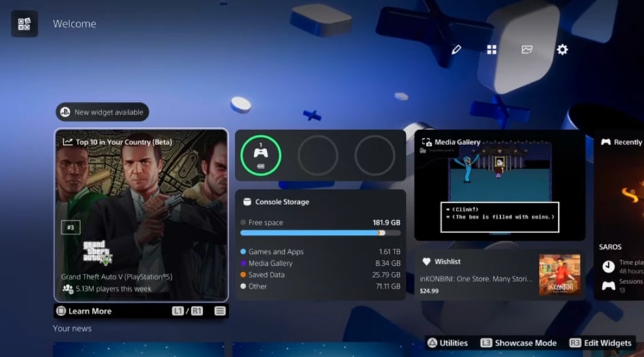The width and height of the screenshot is (644, 357).
Task: Open the second Your news tile
Action: [318, 350]
